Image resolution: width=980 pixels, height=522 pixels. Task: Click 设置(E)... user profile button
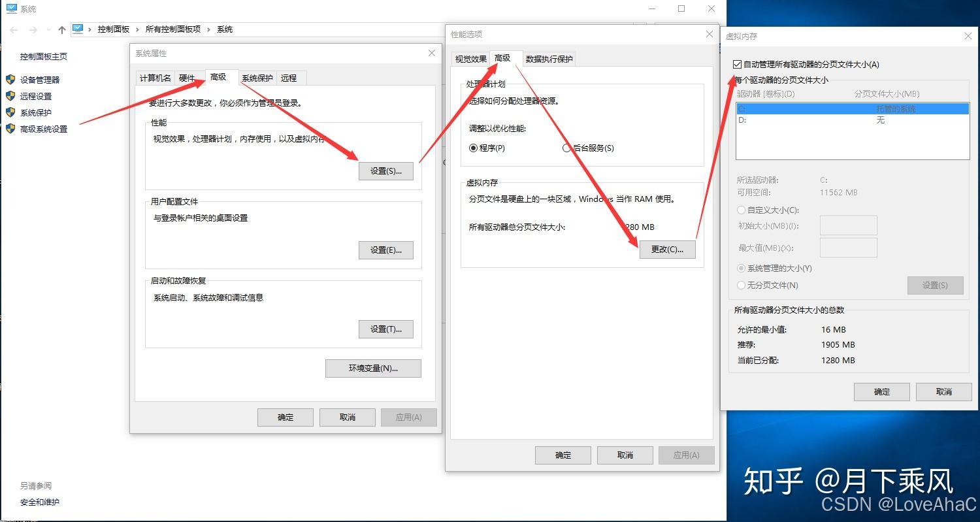(386, 250)
